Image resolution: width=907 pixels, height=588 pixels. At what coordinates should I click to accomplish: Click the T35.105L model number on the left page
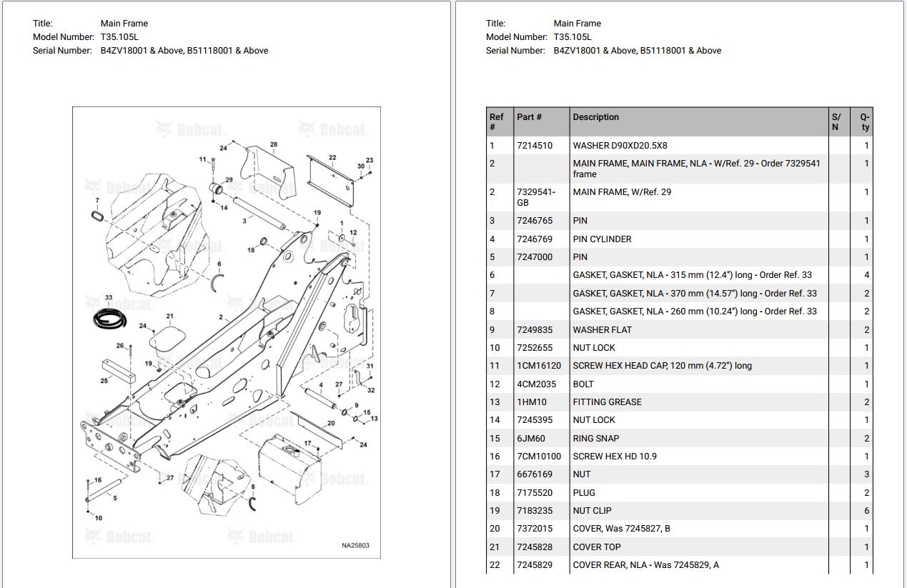pyautogui.click(x=119, y=37)
